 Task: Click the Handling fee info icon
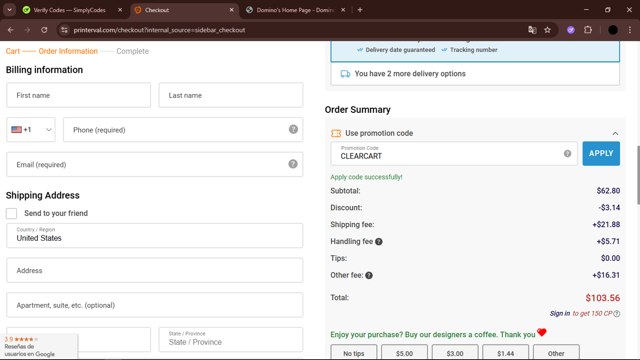click(379, 242)
